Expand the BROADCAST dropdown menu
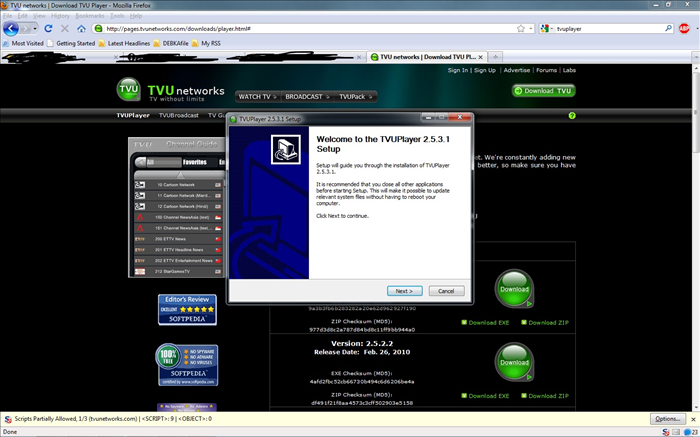This screenshot has height=437, width=700. (307, 96)
